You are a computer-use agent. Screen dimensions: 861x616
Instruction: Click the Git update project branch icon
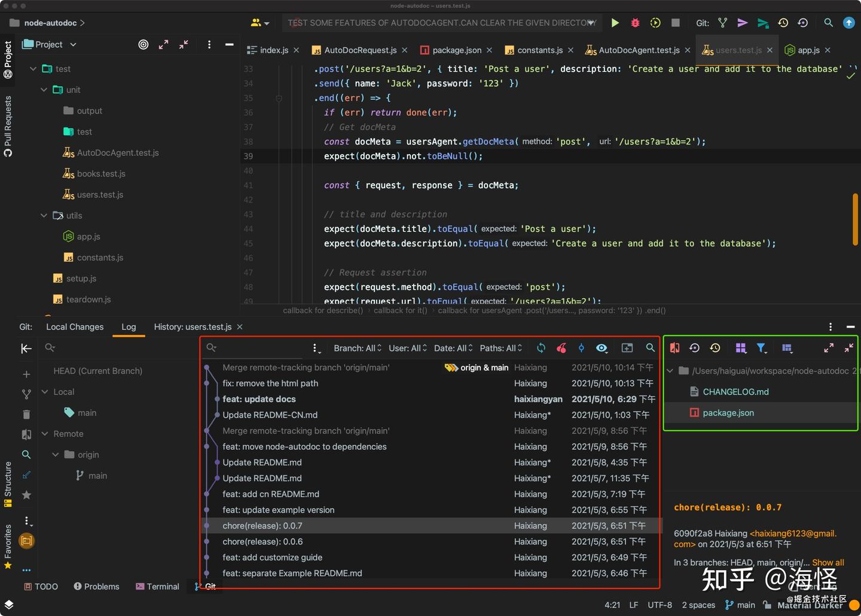tap(722, 23)
